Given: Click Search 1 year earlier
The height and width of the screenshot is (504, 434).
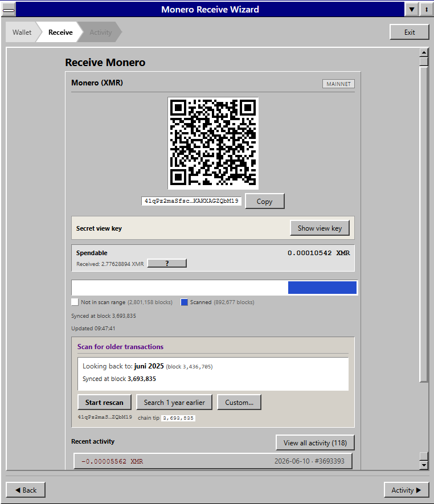Looking at the screenshot, I should 174,402.
